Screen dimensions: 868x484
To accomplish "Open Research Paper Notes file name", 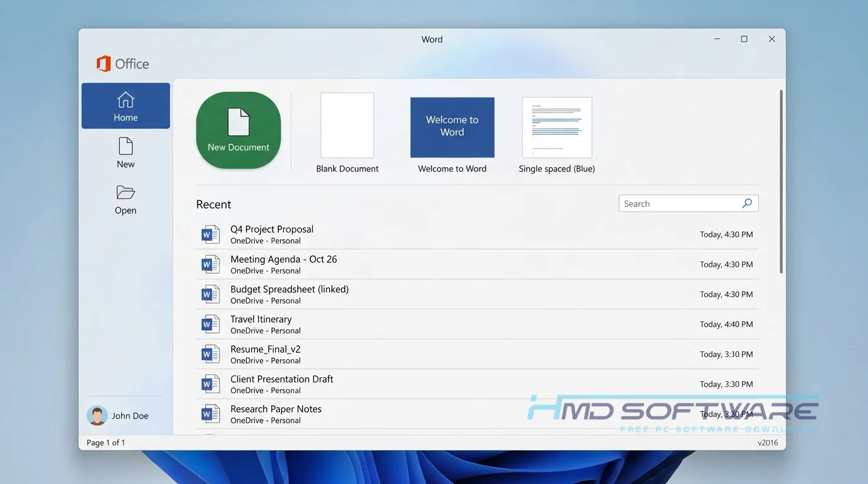I will click(276, 409).
